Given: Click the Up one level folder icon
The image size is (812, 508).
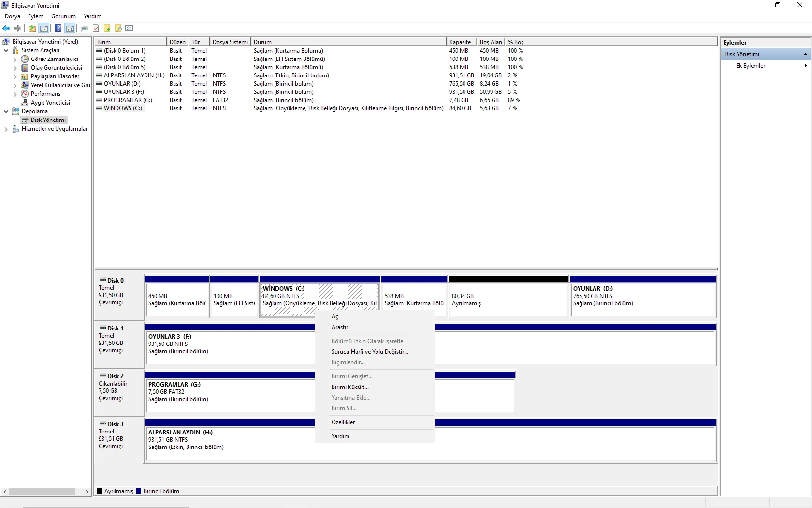Looking at the screenshot, I should click(32, 28).
